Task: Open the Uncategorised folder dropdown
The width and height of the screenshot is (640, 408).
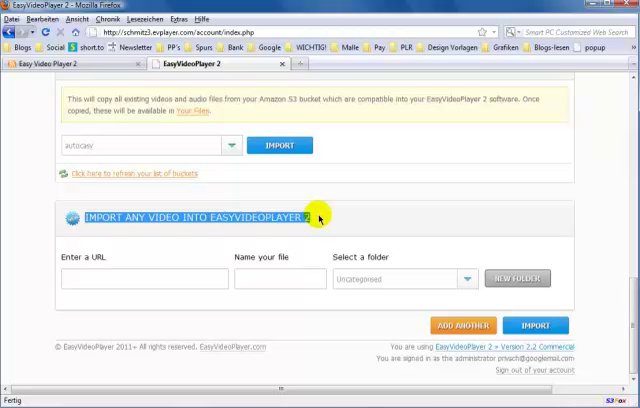Action: click(x=467, y=279)
